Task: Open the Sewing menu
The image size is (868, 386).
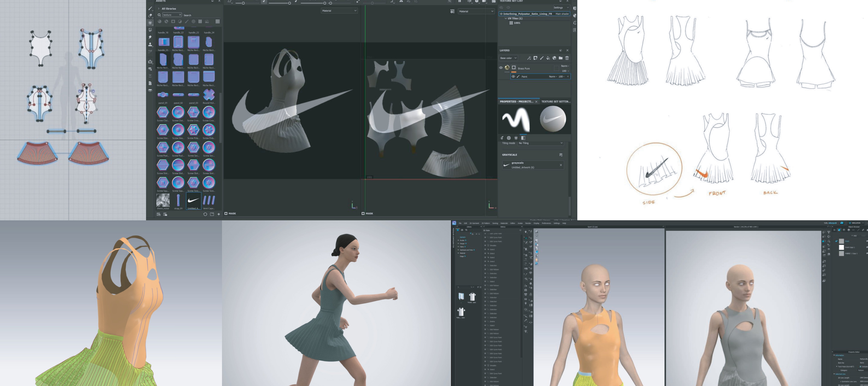Action: click(x=495, y=223)
